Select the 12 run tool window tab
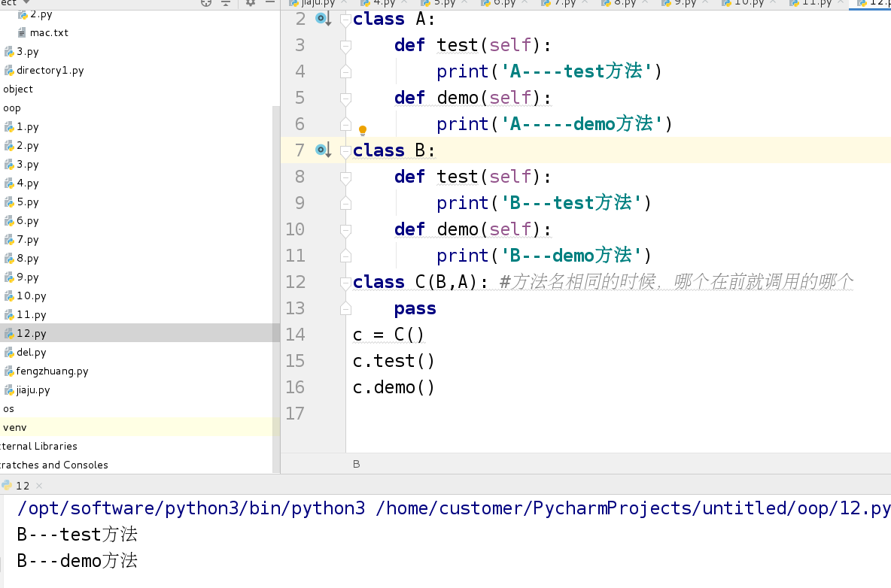The width and height of the screenshot is (891, 588). 23,486
